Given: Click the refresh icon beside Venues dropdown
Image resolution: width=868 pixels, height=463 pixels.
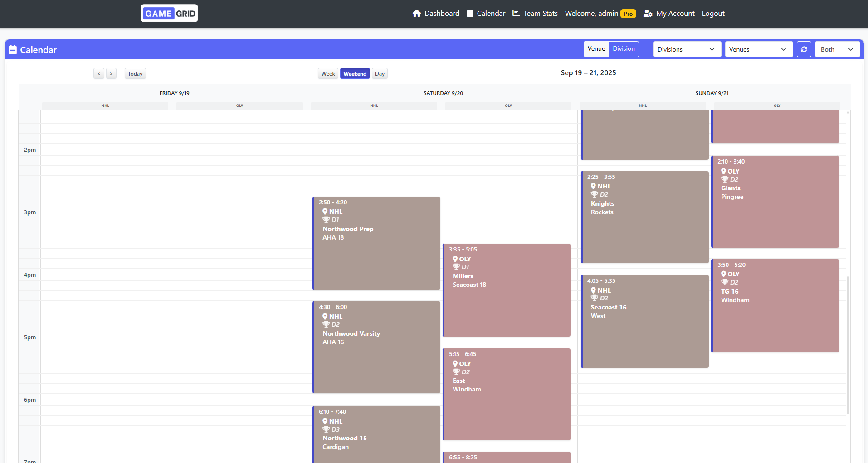Looking at the screenshot, I should click(x=804, y=49).
